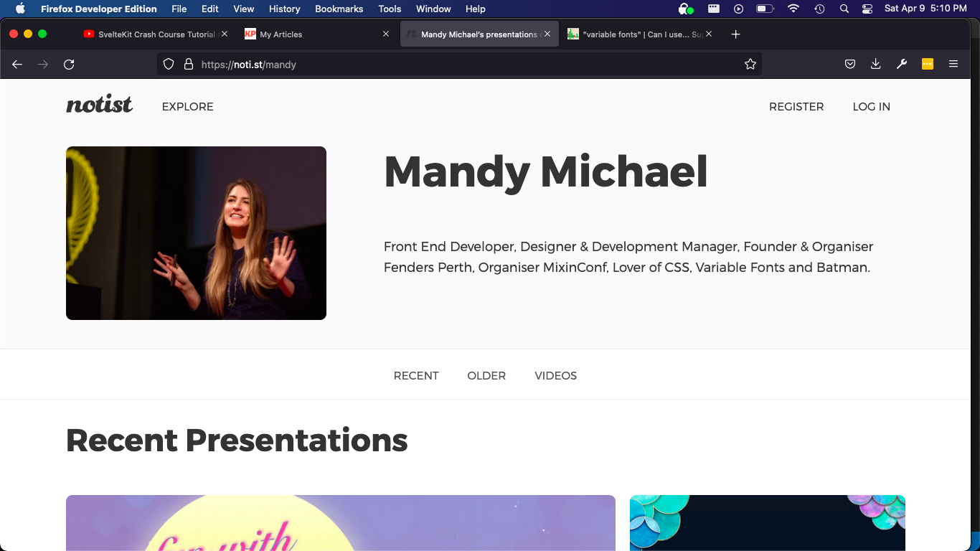Open the Edit menu
Screen dimensions: 980x551
pyautogui.click(x=210, y=9)
